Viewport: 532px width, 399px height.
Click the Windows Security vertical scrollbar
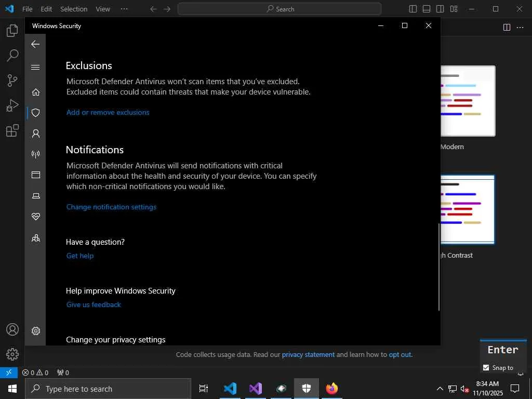point(438,267)
